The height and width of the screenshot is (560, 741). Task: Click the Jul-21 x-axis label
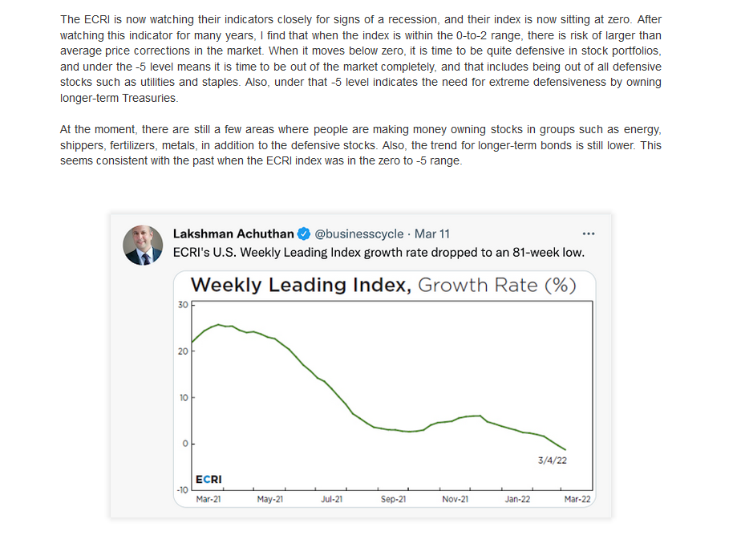click(x=332, y=499)
